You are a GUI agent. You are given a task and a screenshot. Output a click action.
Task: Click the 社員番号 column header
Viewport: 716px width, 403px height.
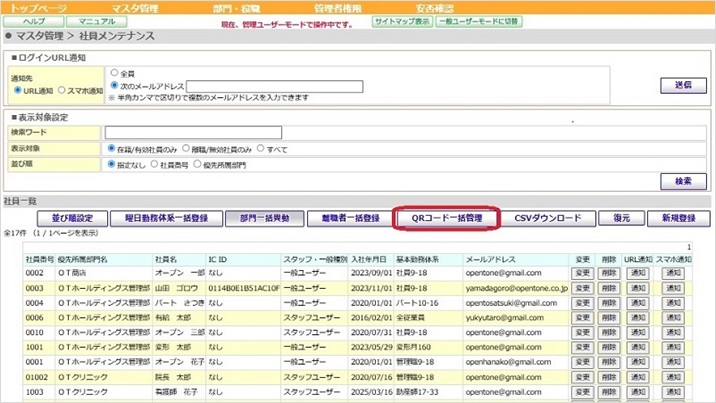click(40, 259)
